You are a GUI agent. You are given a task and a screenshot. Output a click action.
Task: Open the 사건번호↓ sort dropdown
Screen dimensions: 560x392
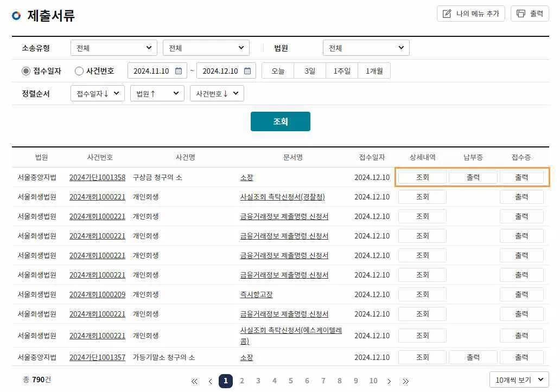click(217, 93)
